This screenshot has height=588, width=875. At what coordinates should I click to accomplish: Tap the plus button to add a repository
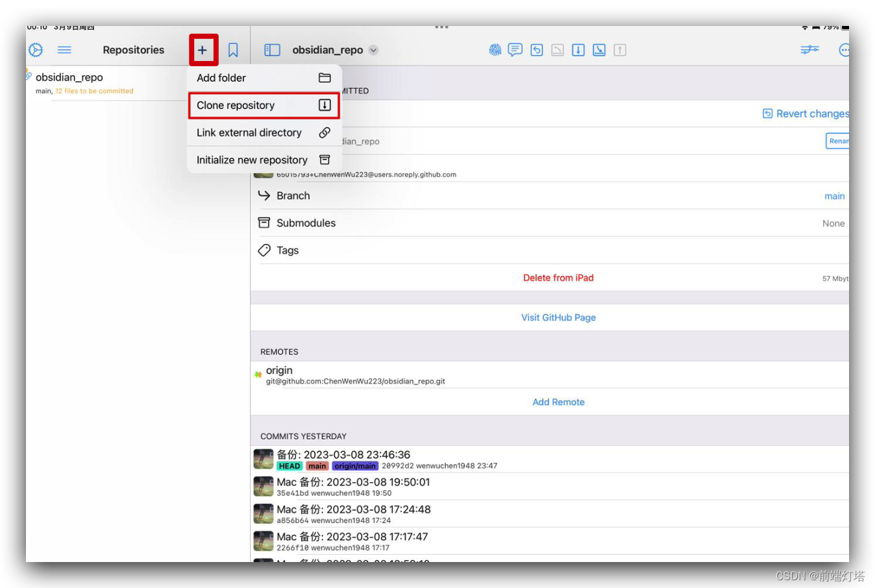(203, 50)
